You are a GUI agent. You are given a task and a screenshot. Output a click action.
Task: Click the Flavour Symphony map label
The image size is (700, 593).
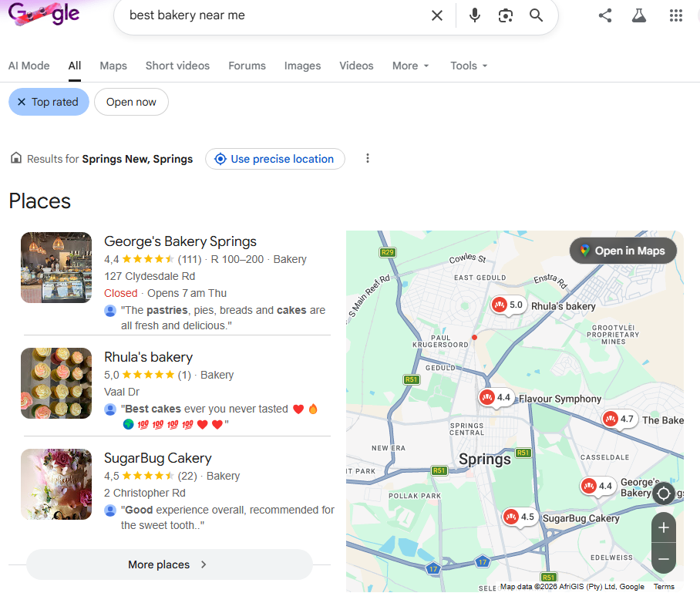(x=560, y=399)
